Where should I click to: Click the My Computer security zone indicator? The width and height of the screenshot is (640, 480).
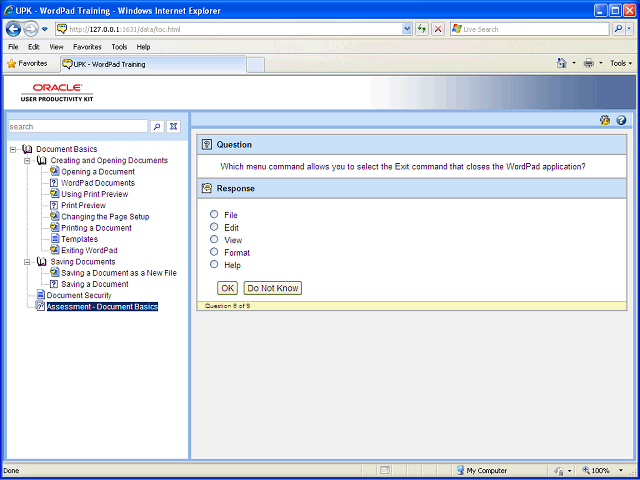[482, 471]
